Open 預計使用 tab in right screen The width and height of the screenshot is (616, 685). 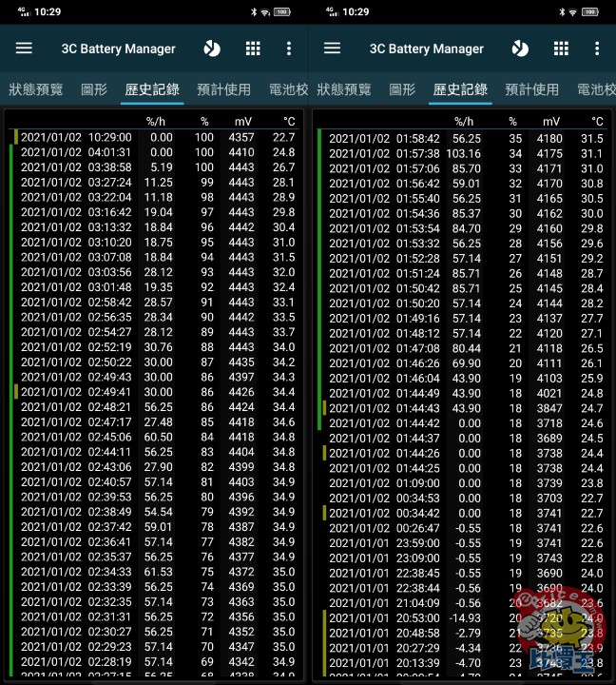(x=532, y=89)
